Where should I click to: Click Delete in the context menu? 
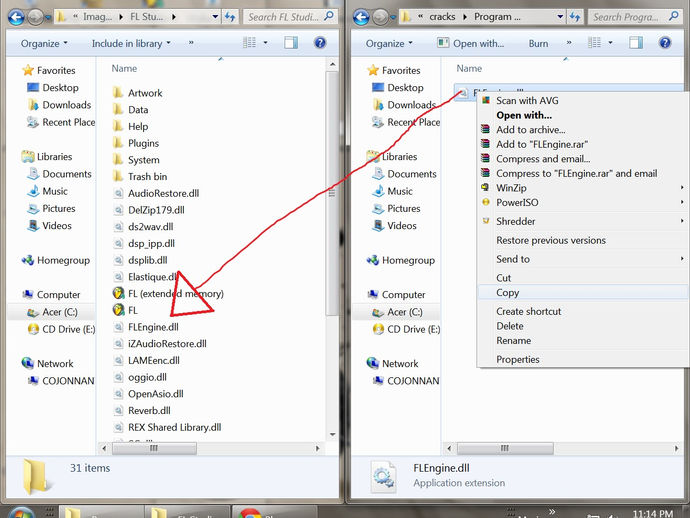tap(510, 326)
